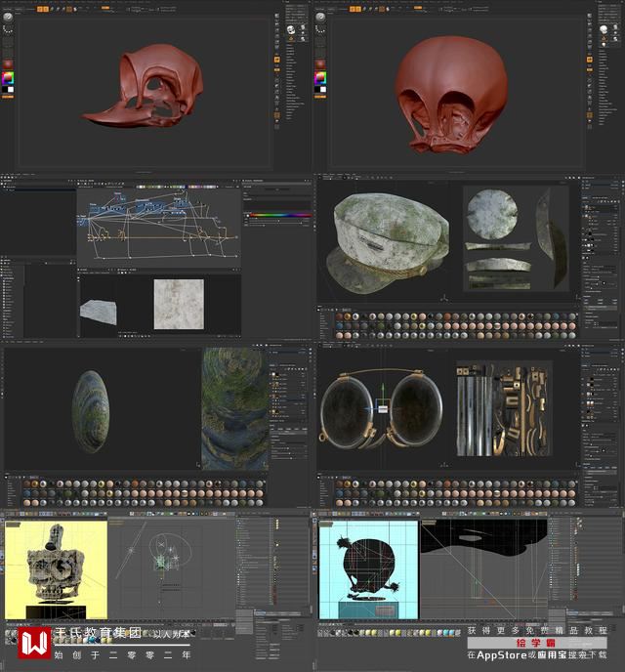The width and height of the screenshot is (625, 672).
Task: Select first material sphere in goggles window shelf
Action: (339, 483)
